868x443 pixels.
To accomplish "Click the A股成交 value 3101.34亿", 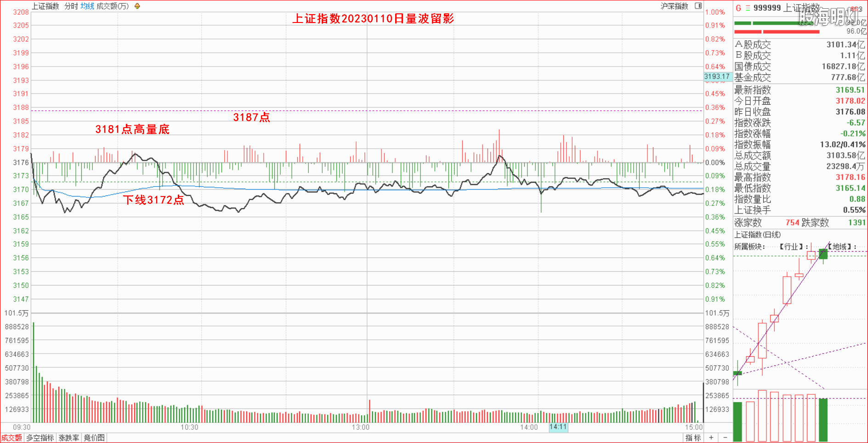I will (x=845, y=45).
